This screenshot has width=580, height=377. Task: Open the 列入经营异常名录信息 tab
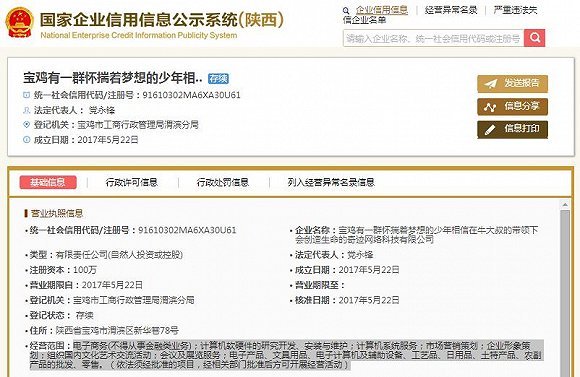(x=331, y=182)
